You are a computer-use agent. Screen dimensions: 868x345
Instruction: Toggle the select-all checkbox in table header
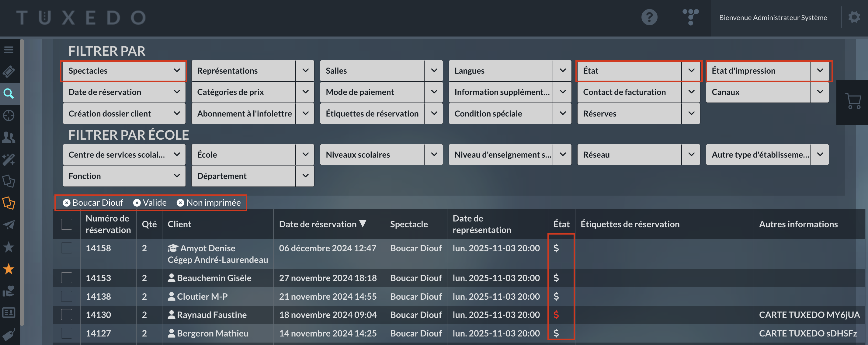click(x=67, y=225)
